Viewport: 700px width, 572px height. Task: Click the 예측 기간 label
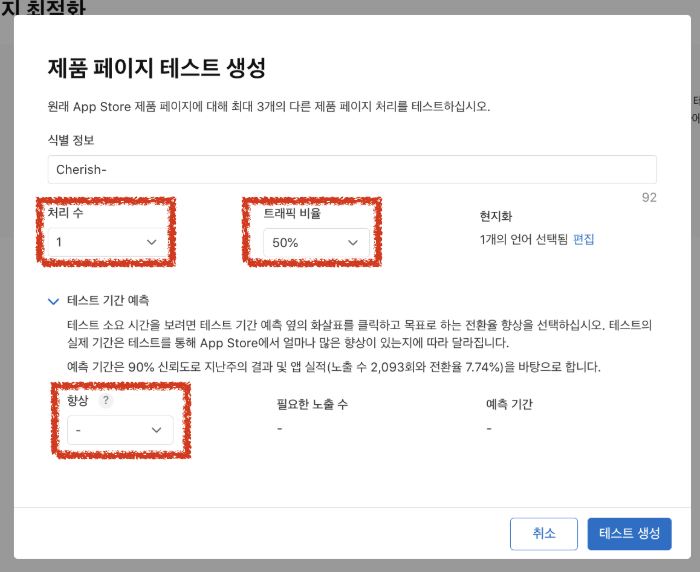509,405
